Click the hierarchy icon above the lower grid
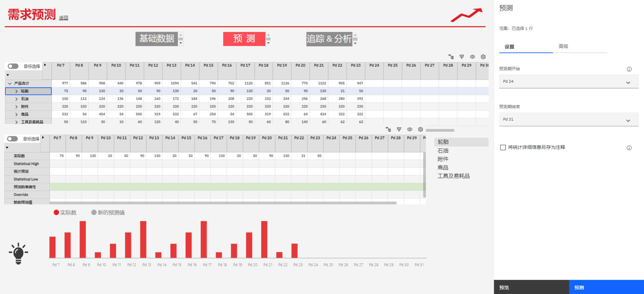 [388, 129]
